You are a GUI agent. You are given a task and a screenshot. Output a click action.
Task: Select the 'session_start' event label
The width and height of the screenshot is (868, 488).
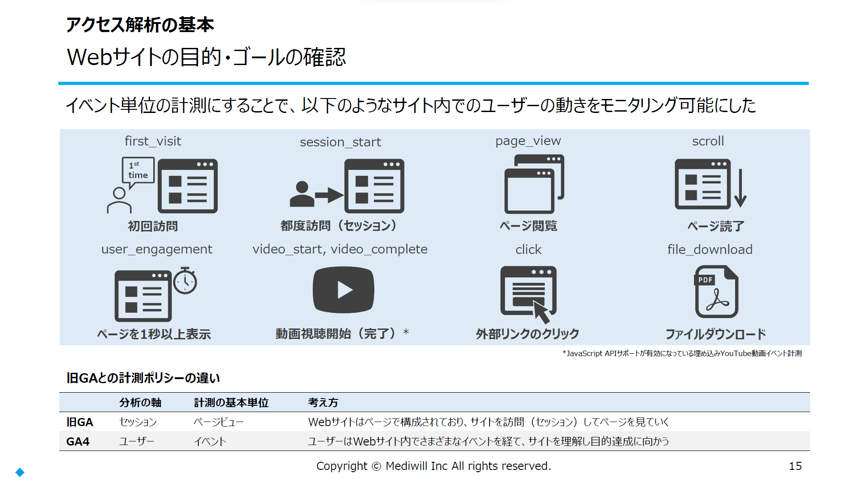[340, 142]
